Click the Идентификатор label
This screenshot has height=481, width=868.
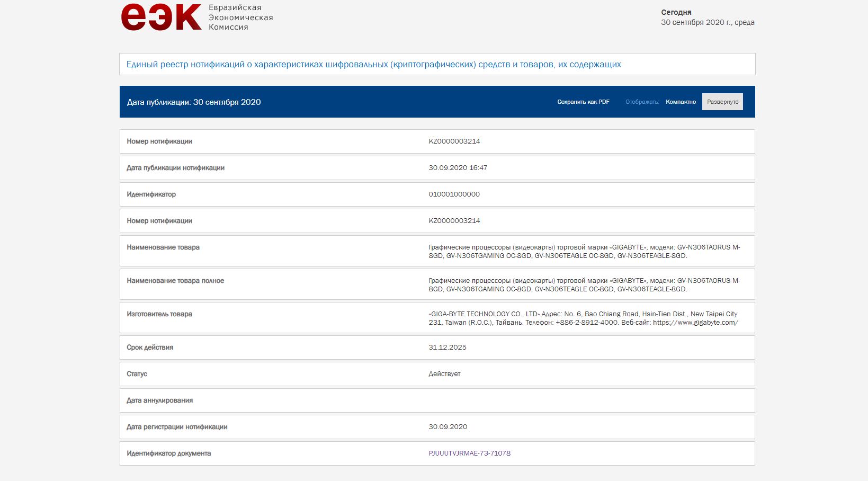pos(151,194)
